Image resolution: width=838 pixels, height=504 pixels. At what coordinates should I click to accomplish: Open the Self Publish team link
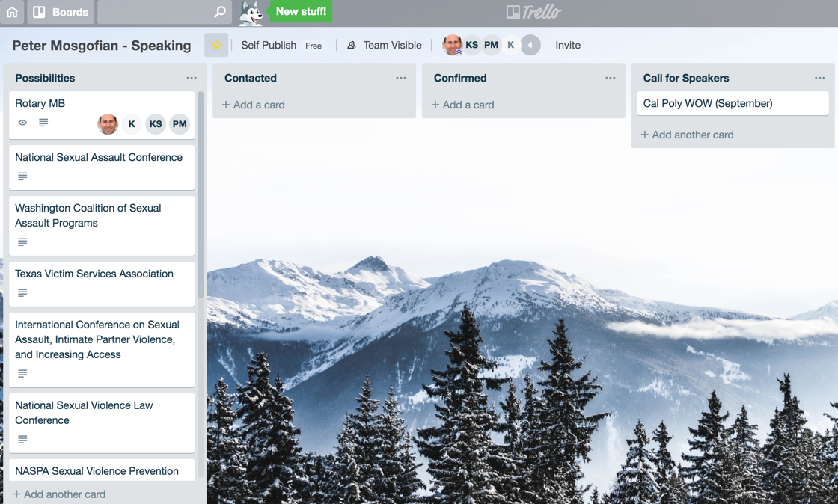[x=269, y=46]
